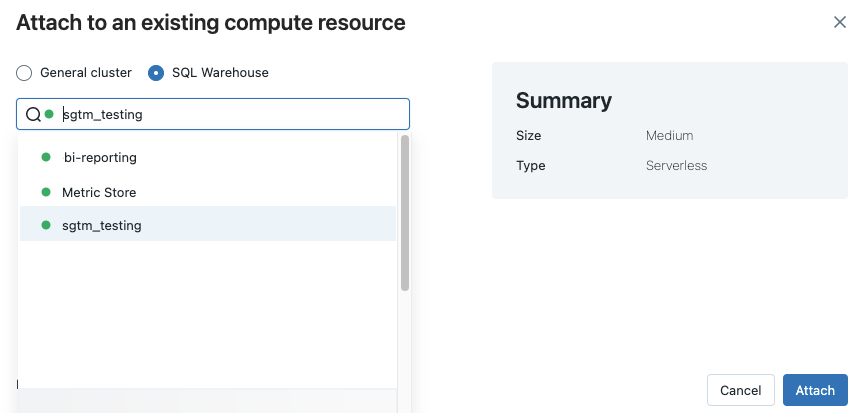Click the Summary panel heading

pos(563,100)
